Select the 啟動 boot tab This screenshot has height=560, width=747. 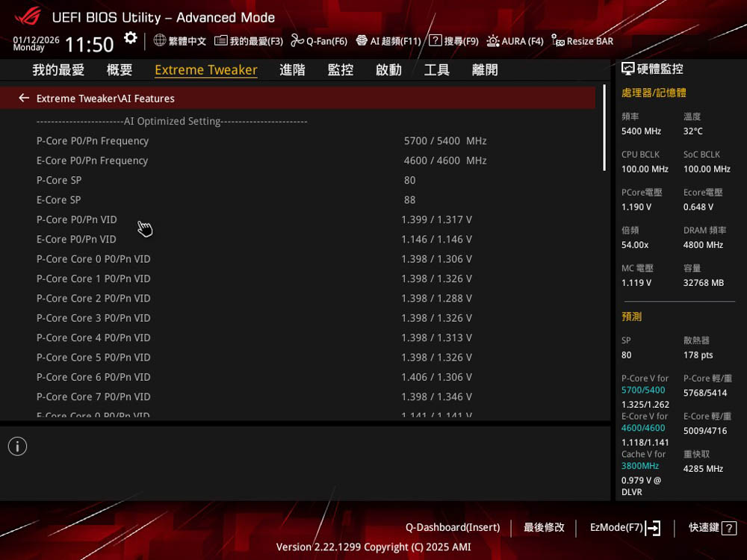point(388,69)
